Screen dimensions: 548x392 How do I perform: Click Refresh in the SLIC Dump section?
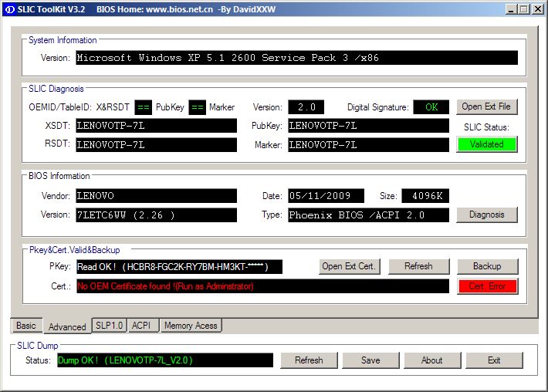point(309,360)
